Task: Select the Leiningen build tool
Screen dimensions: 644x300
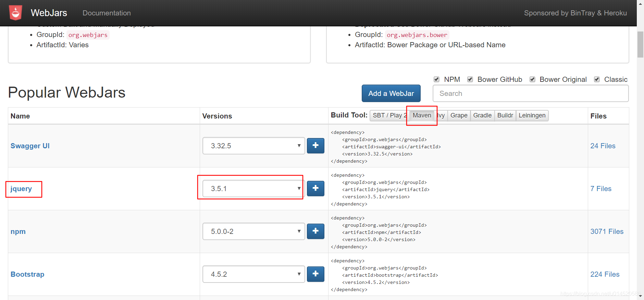Action: [532, 115]
